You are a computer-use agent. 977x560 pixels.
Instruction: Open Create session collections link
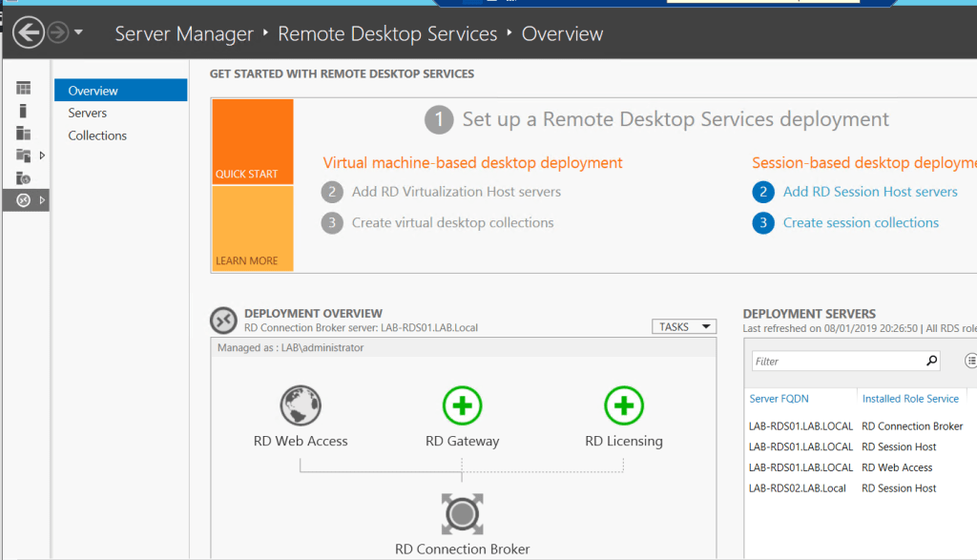861,222
